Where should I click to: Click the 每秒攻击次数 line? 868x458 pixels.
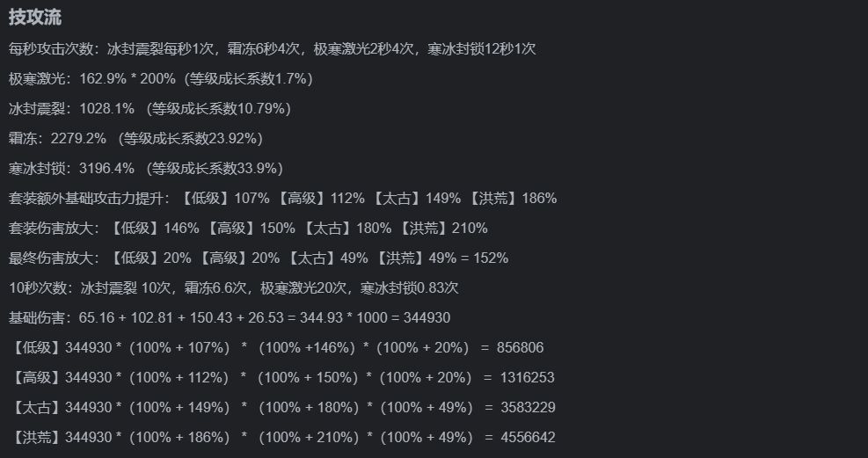pos(272,49)
